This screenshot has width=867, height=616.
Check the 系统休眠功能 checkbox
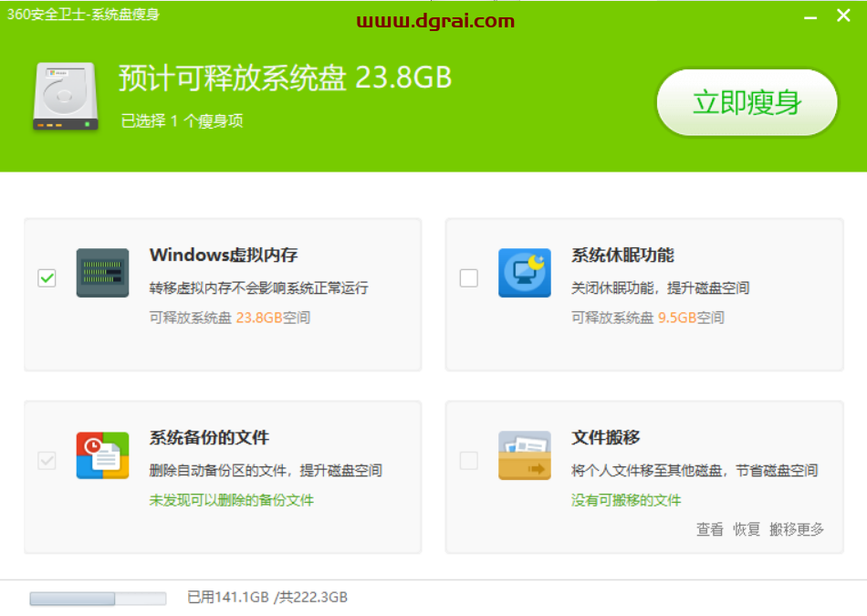click(x=469, y=277)
